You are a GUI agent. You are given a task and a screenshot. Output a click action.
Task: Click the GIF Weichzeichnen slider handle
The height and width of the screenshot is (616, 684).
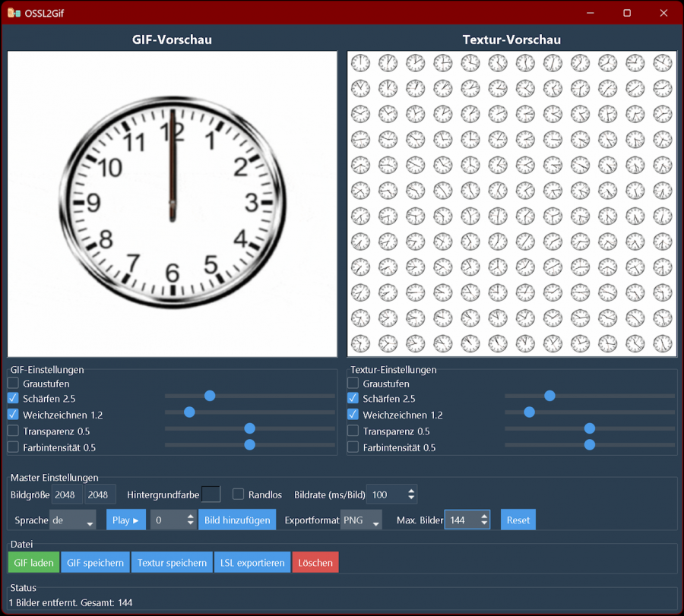click(189, 412)
